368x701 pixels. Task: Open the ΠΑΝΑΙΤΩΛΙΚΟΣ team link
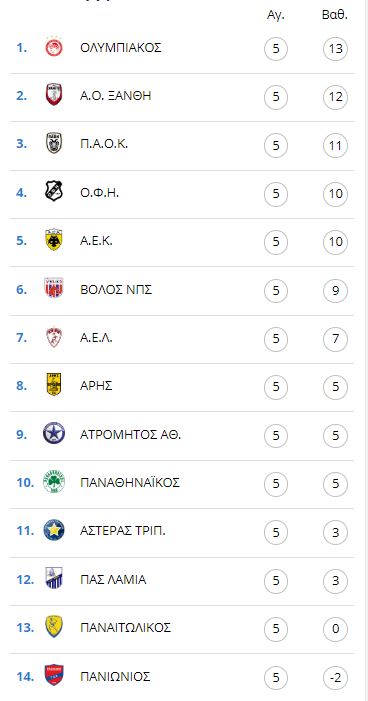[125, 628]
